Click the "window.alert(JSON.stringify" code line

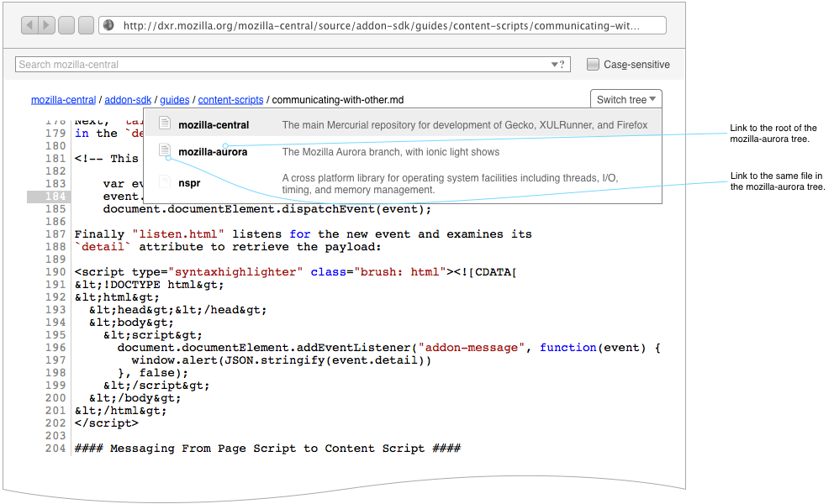pos(282,360)
